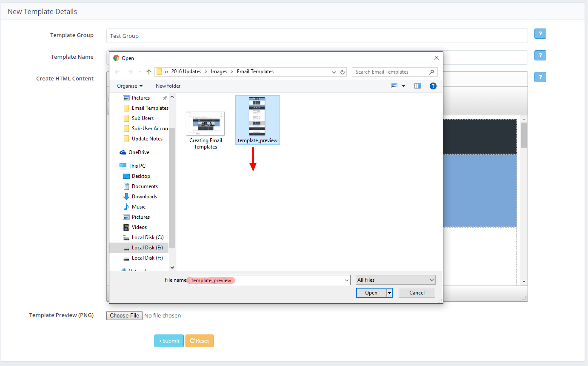Viewport: 588px width, 366px height.
Task: Expand the address path history dropdown
Action: click(x=334, y=72)
